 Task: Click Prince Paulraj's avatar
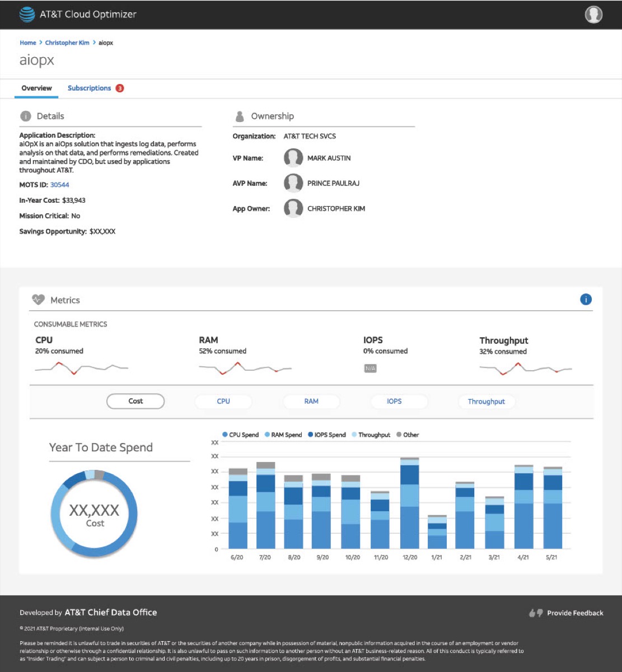point(293,183)
